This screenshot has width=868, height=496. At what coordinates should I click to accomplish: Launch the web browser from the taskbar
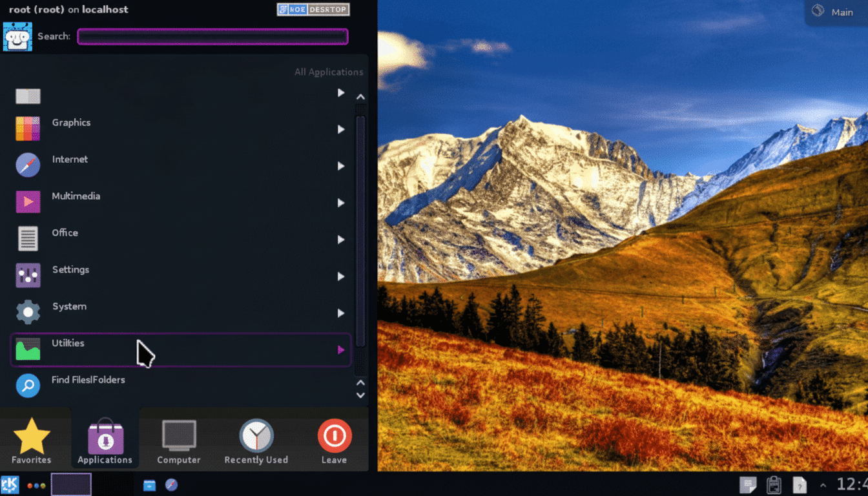pyautogui.click(x=171, y=485)
